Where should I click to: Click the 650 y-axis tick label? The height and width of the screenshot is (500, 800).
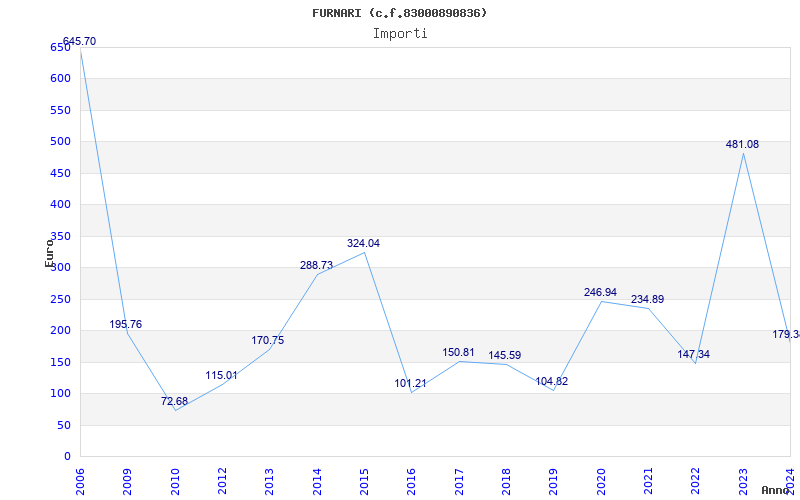pyautogui.click(x=60, y=47)
